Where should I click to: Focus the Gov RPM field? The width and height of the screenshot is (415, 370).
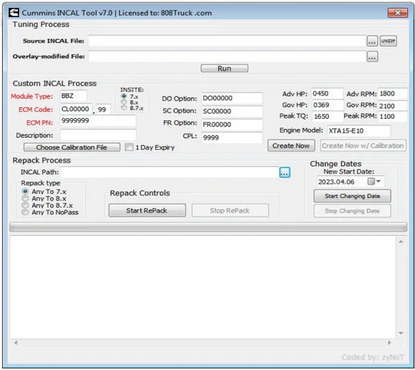[x=393, y=106]
